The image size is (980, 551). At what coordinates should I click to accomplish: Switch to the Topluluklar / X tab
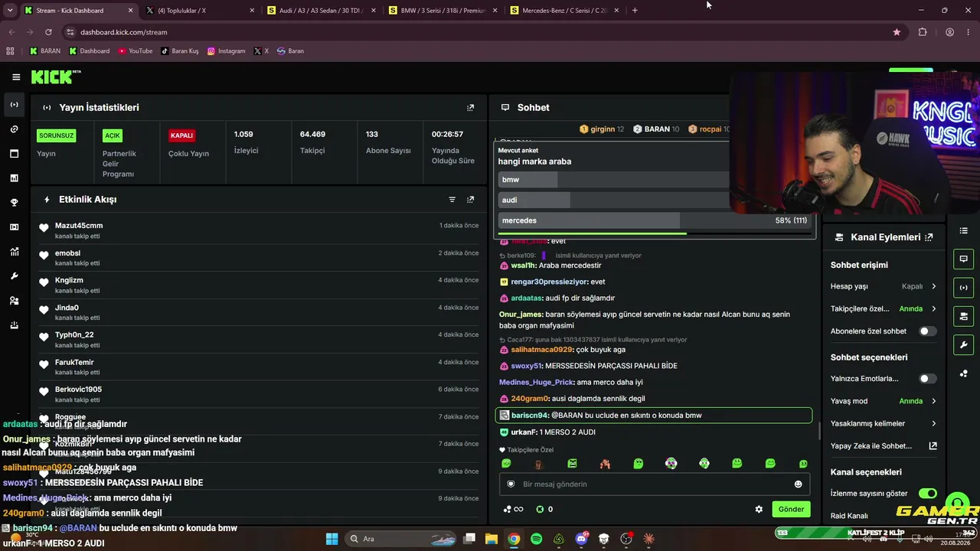point(201,11)
